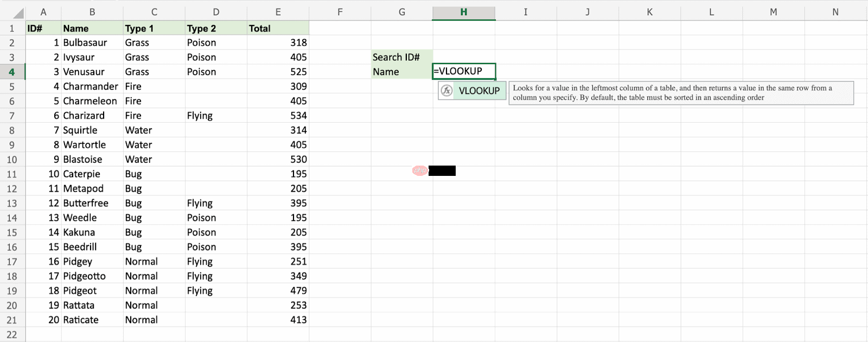868x342 pixels.
Task: Click the Caterpie cell
Action: (x=92, y=174)
